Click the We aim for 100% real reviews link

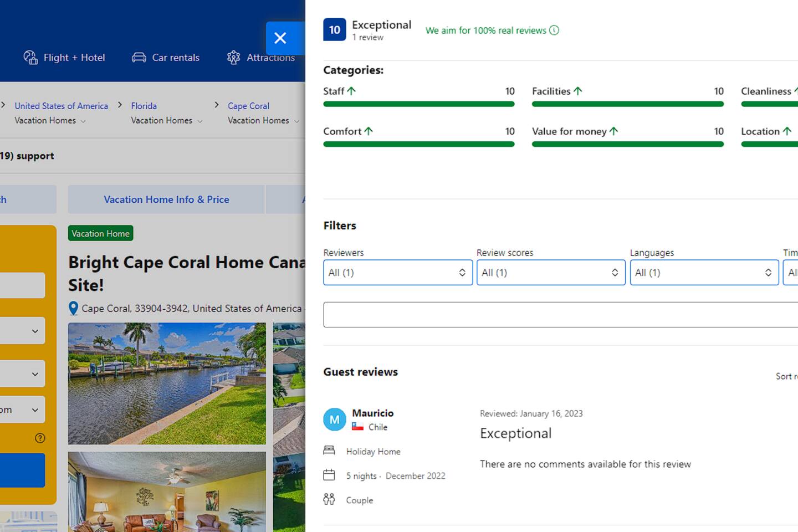485,30
